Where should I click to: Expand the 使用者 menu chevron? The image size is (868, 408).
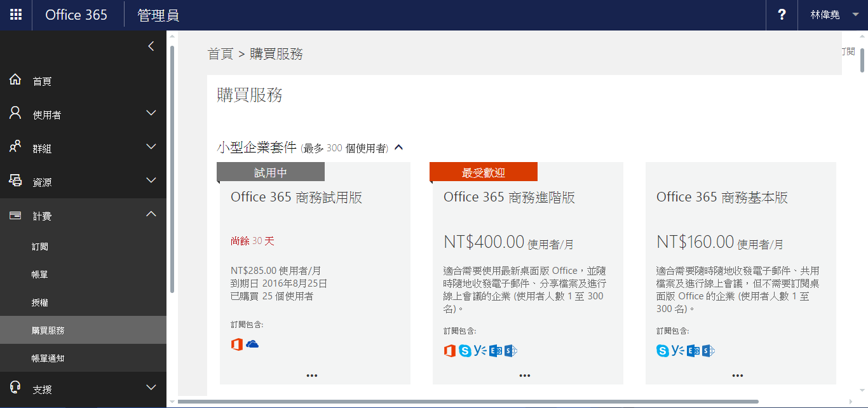151,113
